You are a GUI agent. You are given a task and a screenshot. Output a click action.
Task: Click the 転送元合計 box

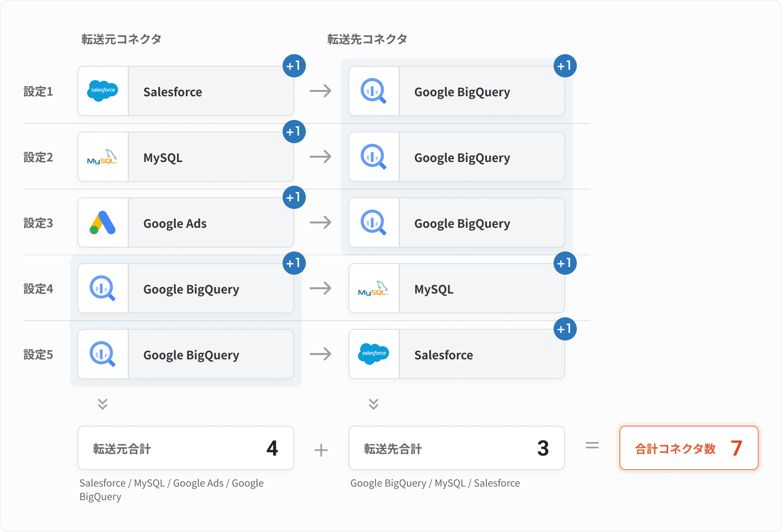pyautogui.click(x=186, y=448)
